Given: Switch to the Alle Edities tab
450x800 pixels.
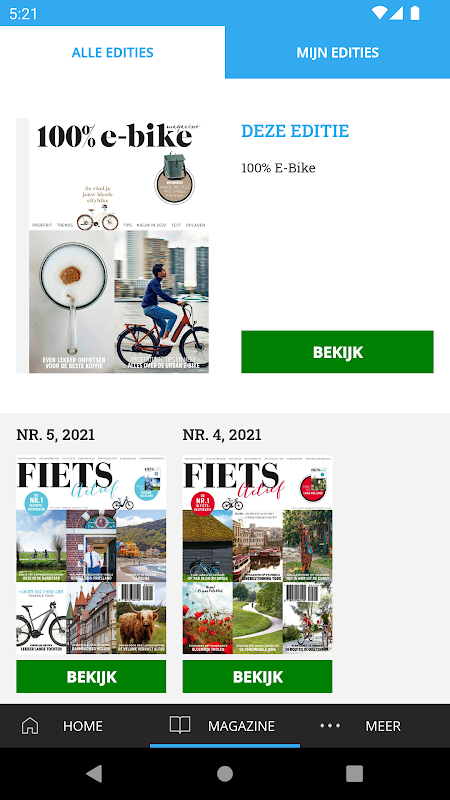Looking at the screenshot, I should (x=112, y=53).
